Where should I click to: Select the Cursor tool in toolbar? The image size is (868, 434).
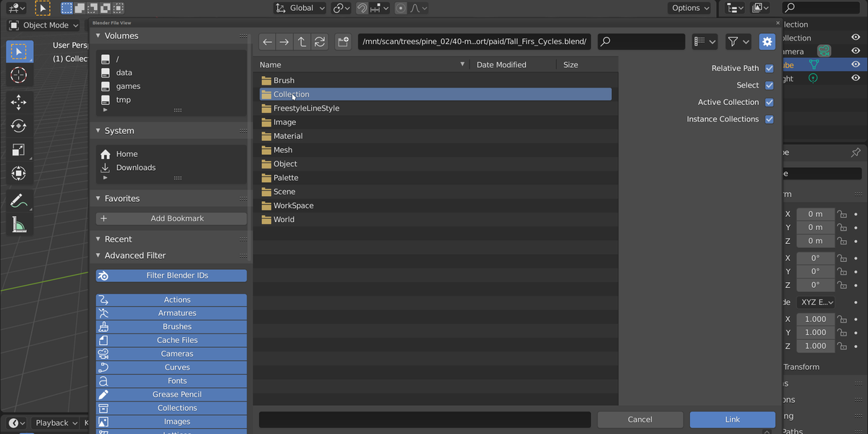tap(19, 75)
